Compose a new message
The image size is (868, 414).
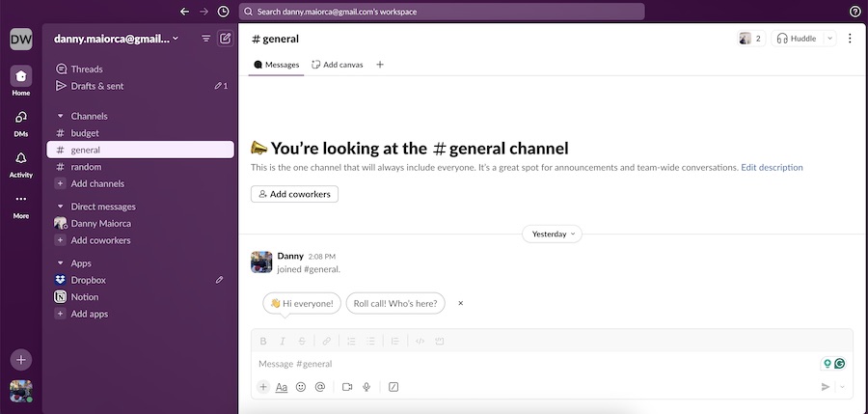[x=226, y=39]
